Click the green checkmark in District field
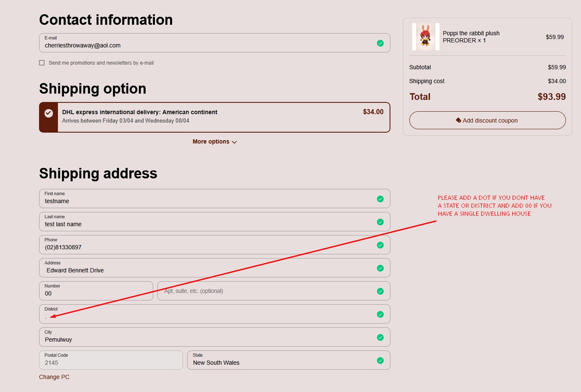Image resolution: width=581 pixels, height=392 pixels. (380, 314)
